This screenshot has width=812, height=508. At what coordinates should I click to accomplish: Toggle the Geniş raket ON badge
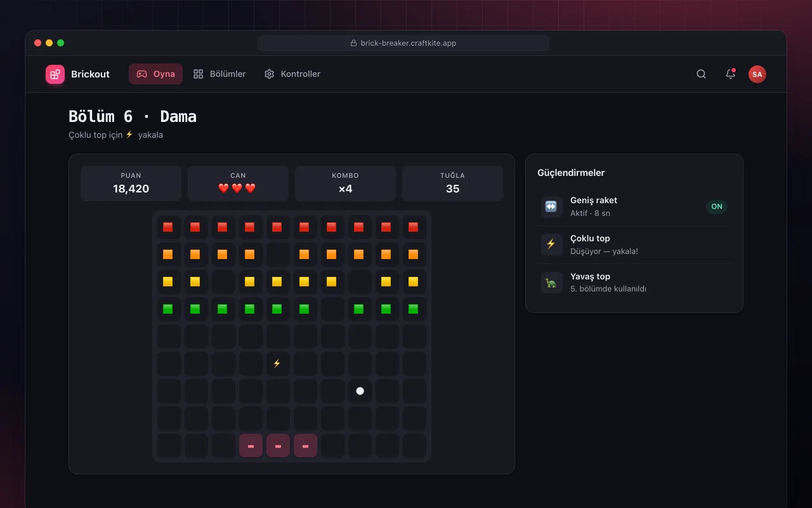tap(717, 206)
